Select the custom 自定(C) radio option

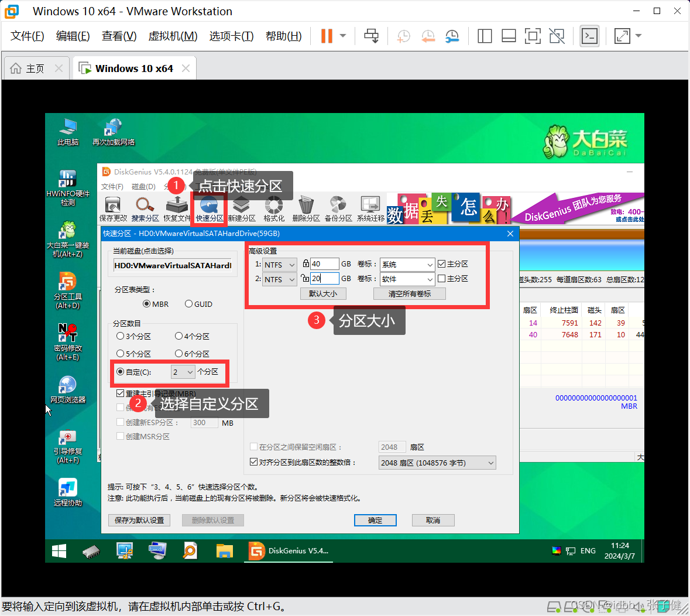point(120,372)
